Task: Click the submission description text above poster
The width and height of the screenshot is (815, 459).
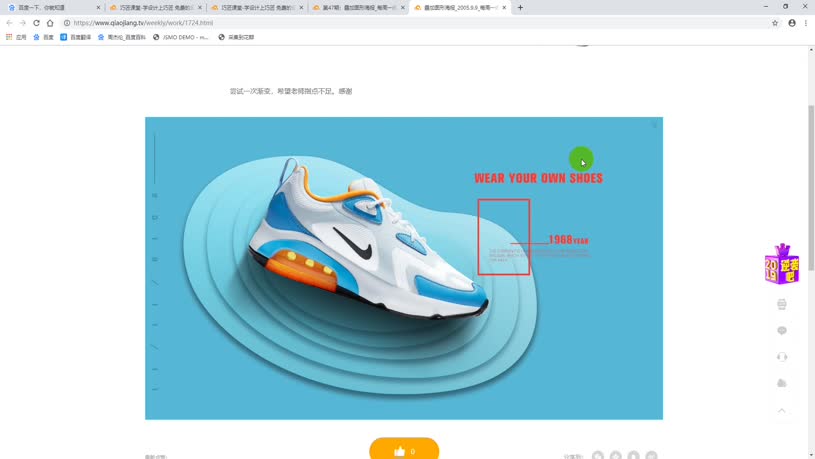Action: [291, 91]
